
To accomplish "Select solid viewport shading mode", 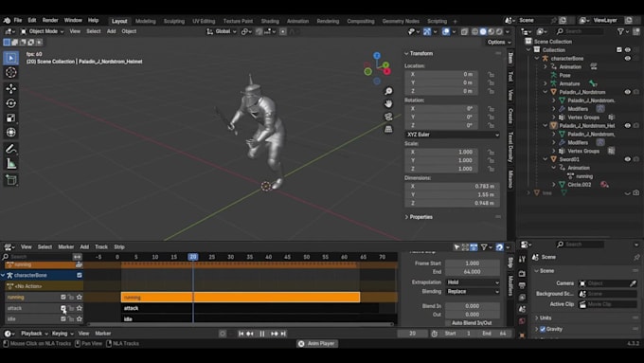I will (483, 31).
